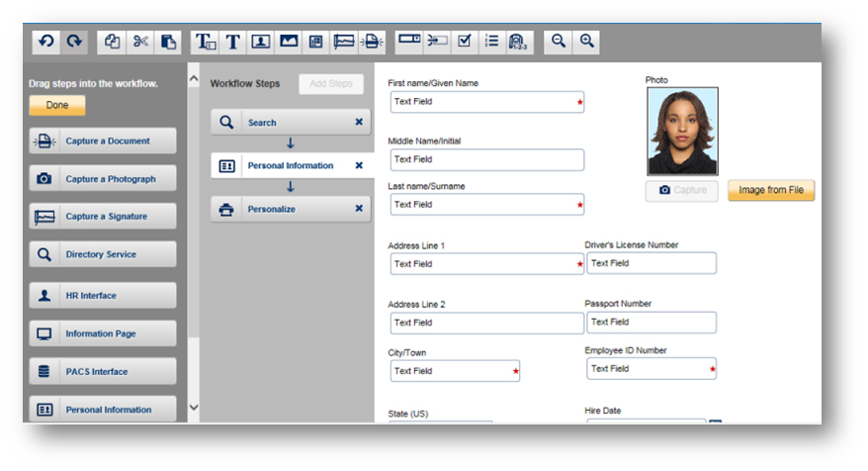
Task: Click the Redo toolbar icon
Action: tap(74, 42)
